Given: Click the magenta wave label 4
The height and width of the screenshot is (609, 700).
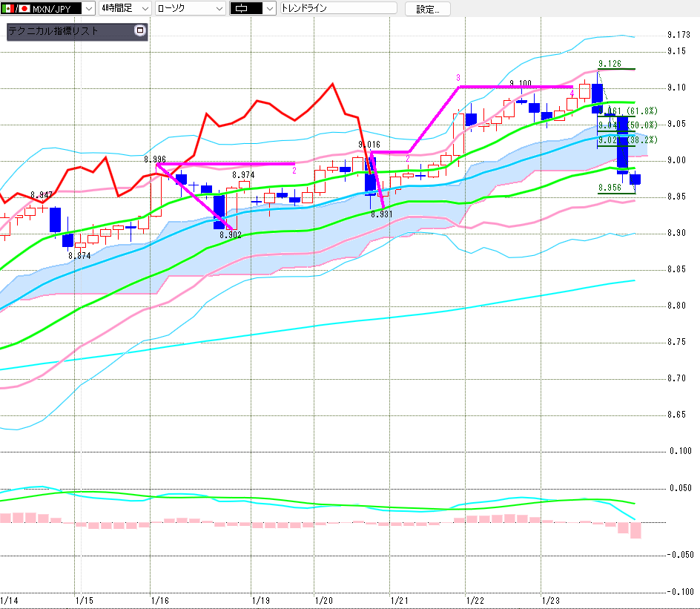Looking at the screenshot, I should pyautogui.click(x=572, y=93).
